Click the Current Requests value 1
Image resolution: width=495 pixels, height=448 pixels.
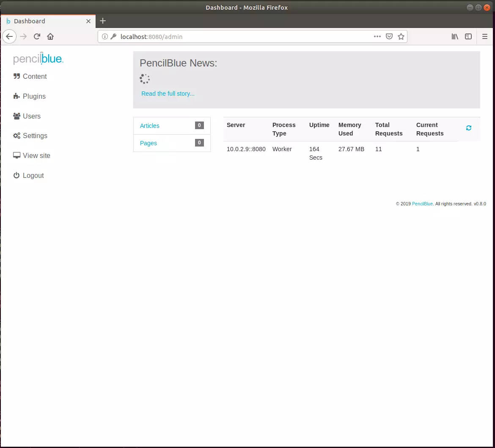point(418,149)
